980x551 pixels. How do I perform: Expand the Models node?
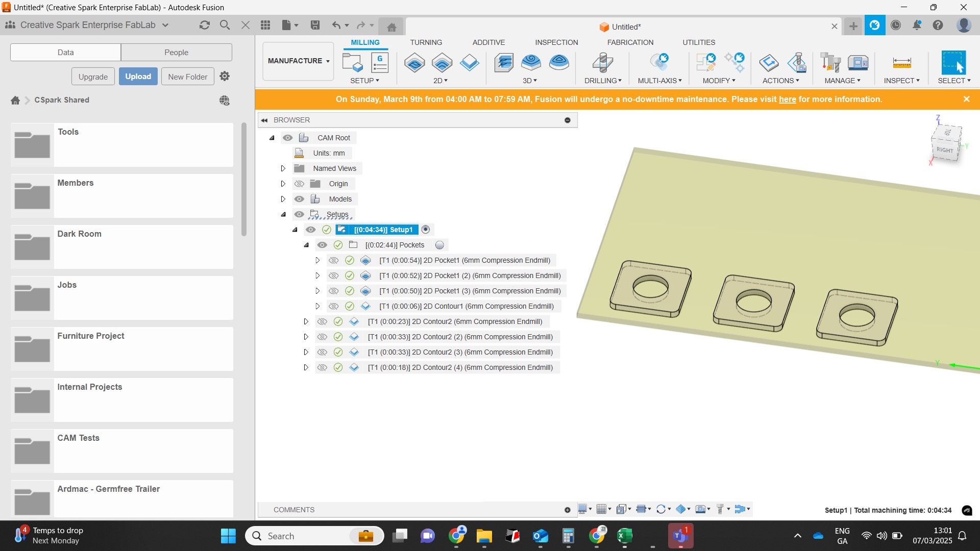(x=283, y=199)
